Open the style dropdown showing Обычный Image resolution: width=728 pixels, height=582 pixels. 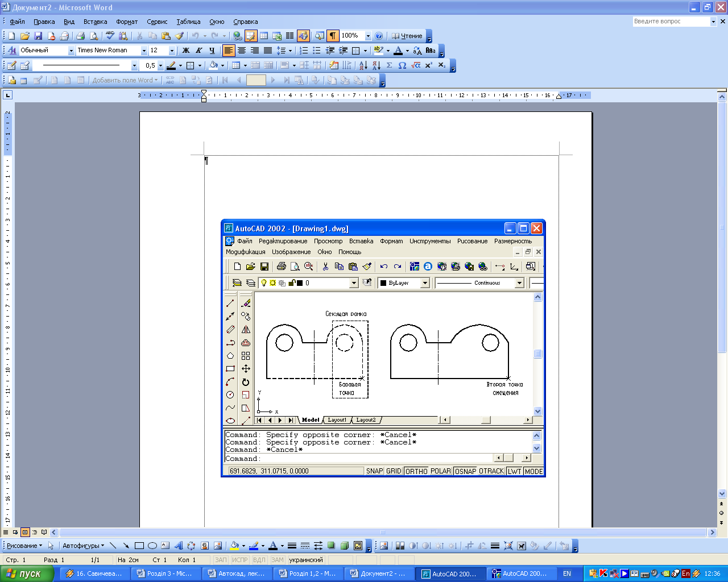point(72,51)
